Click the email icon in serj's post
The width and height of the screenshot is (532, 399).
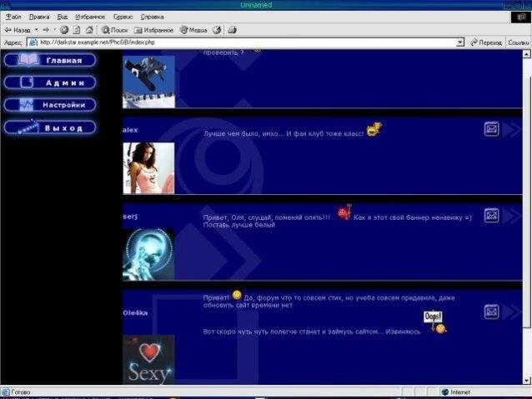click(491, 215)
